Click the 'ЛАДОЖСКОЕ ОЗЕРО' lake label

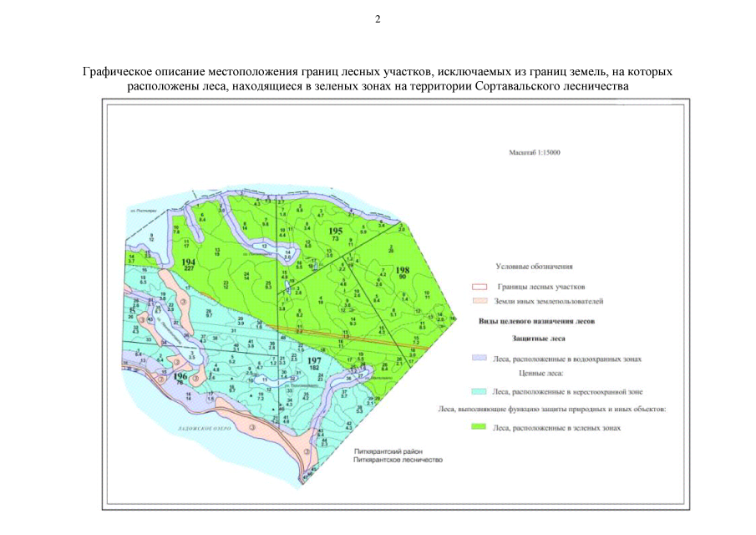tap(206, 427)
